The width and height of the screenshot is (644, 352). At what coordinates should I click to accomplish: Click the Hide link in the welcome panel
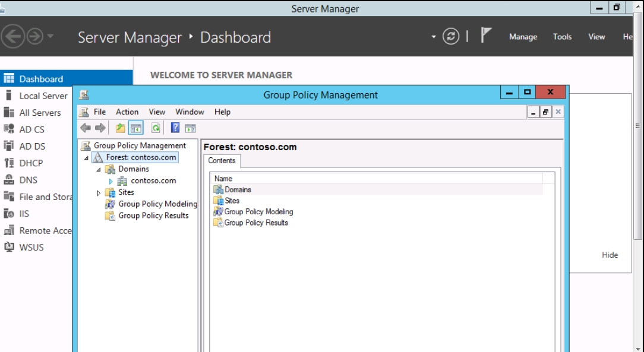610,255
